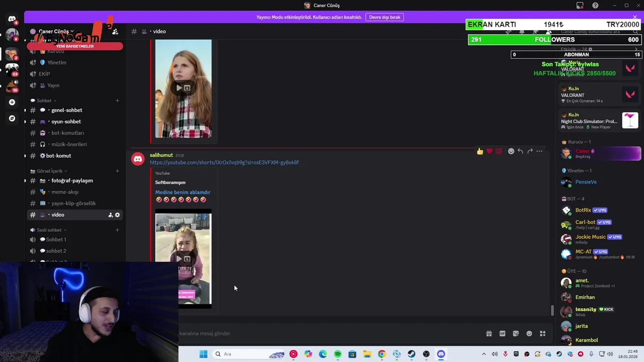Add a server with plus icon
This screenshot has width=644, height=362.
click(12, 102)
